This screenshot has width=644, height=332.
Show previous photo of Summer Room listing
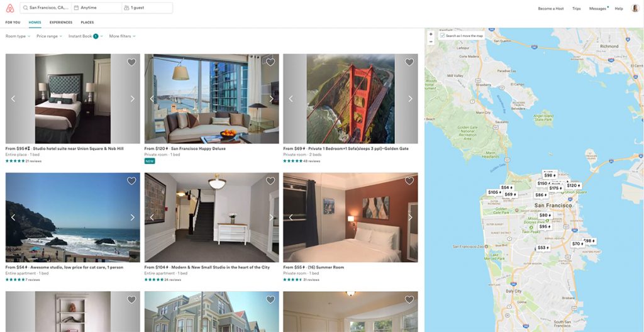point(291,218)
